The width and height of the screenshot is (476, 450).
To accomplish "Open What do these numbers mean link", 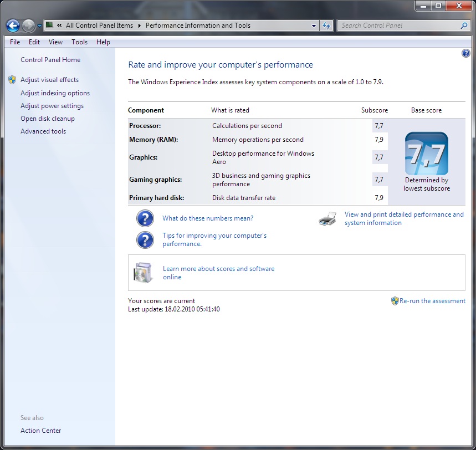I will coord(208,218).
